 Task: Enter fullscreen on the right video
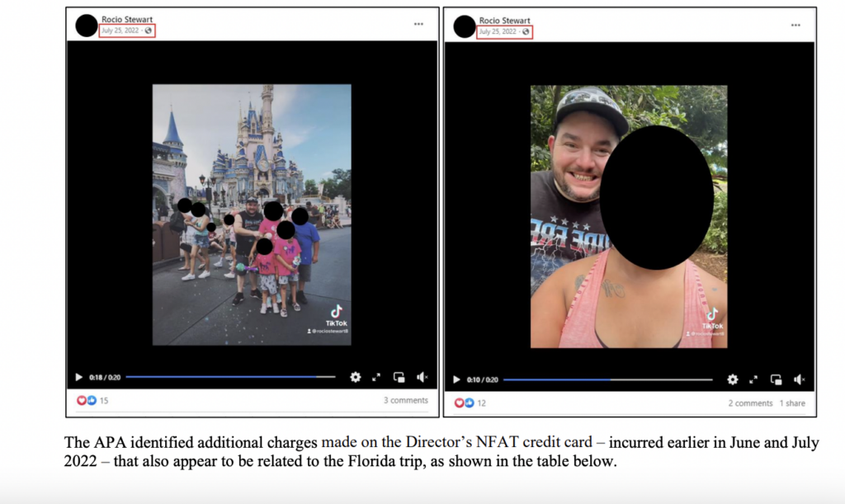pos(753,379)
